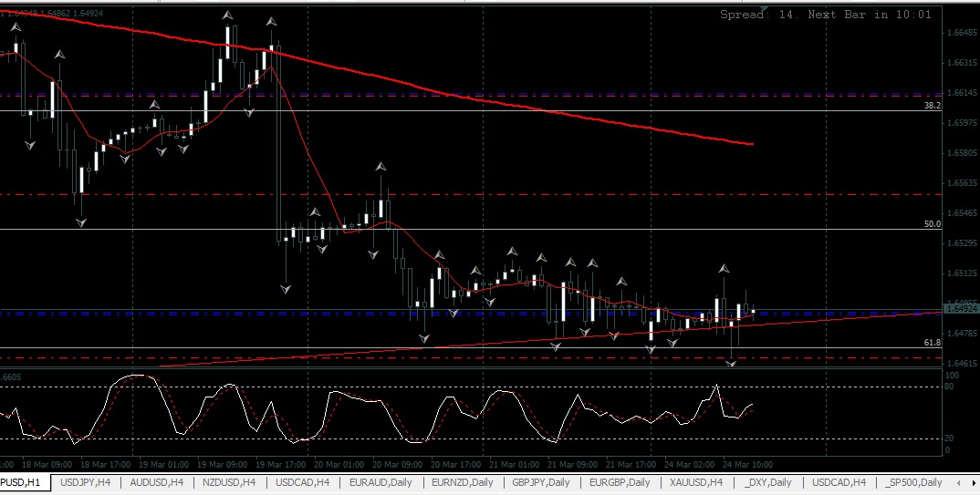Select the white stochastic oscillator line
980x495 pixels.
click(x=375, y=401)
